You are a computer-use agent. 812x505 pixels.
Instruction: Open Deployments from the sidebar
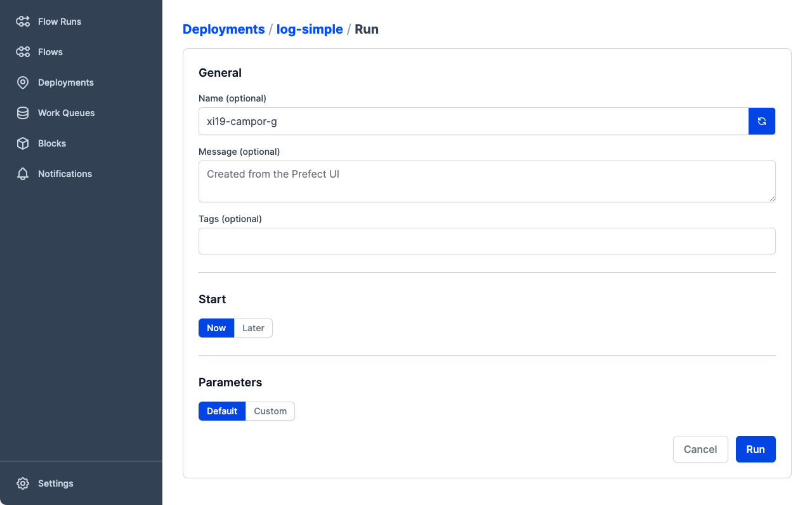click(66, 82)
